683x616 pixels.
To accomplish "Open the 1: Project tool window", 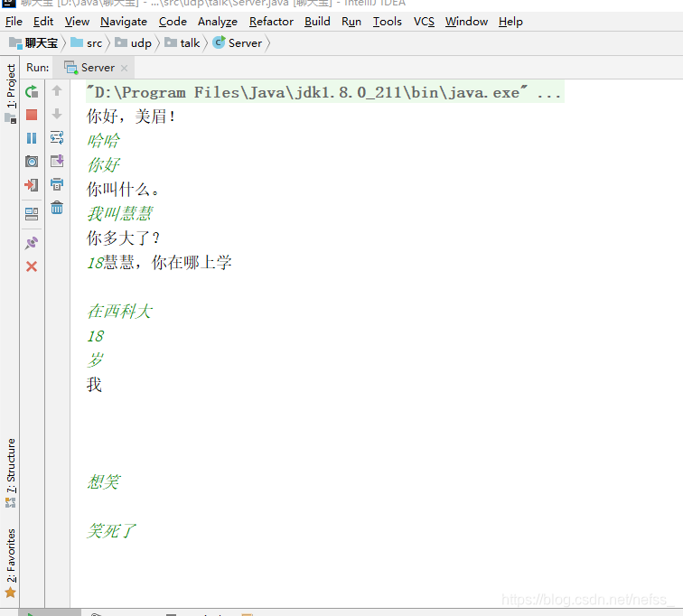I will click(x=11, y=92).
